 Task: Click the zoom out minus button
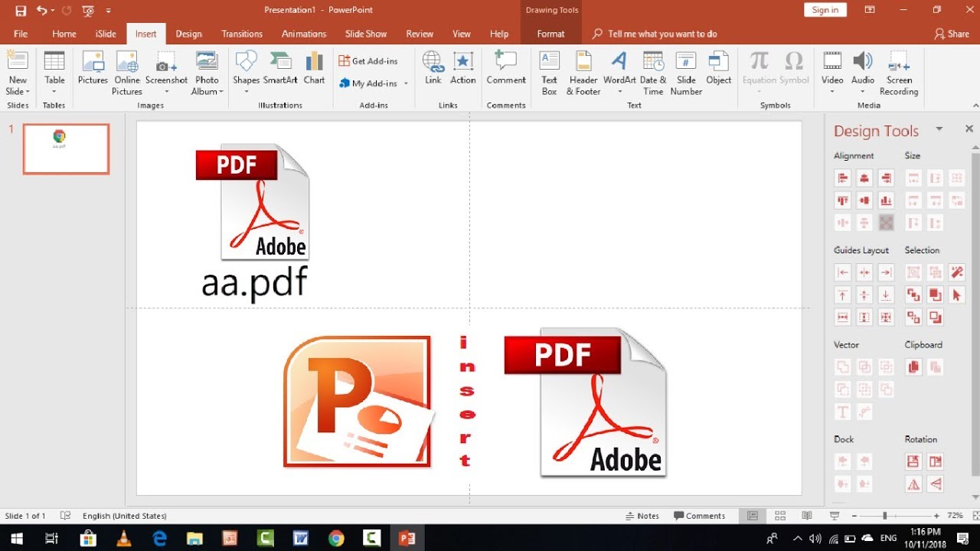pos(854,516)
